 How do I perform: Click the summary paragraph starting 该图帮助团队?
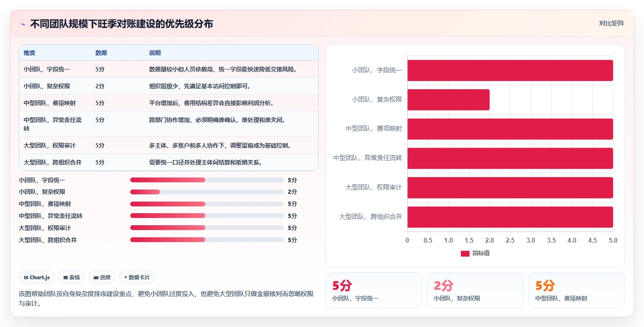pyautogui.click(x=166, y=299)
